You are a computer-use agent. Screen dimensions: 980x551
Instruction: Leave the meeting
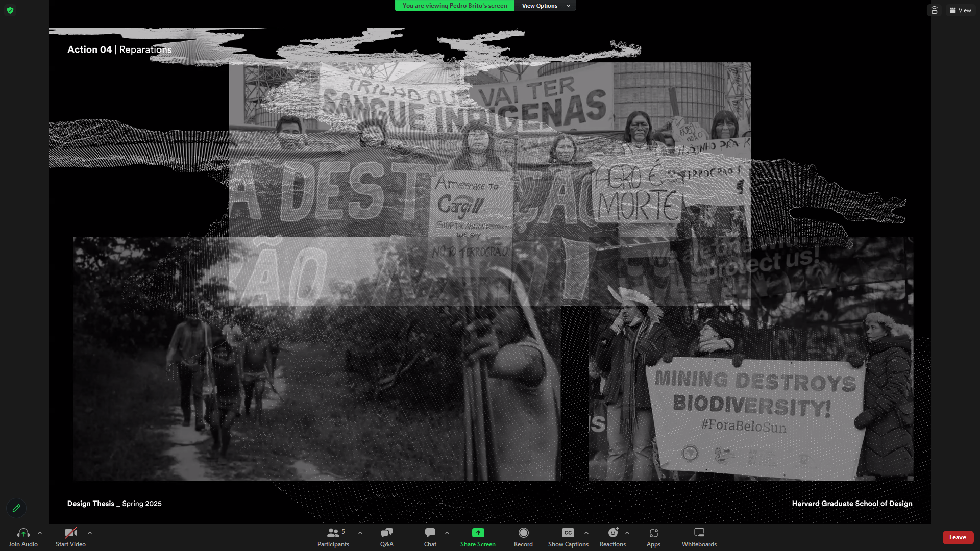coord(958,537)
